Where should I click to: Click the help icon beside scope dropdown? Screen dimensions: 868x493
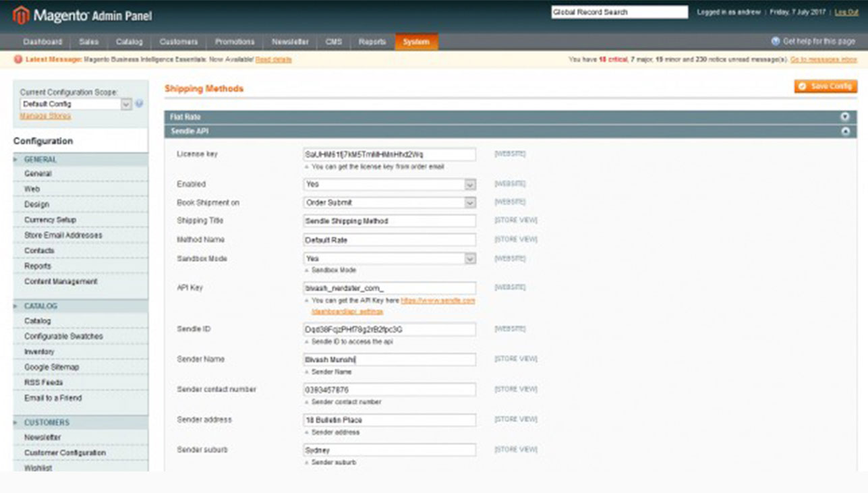tap(139, 104)
